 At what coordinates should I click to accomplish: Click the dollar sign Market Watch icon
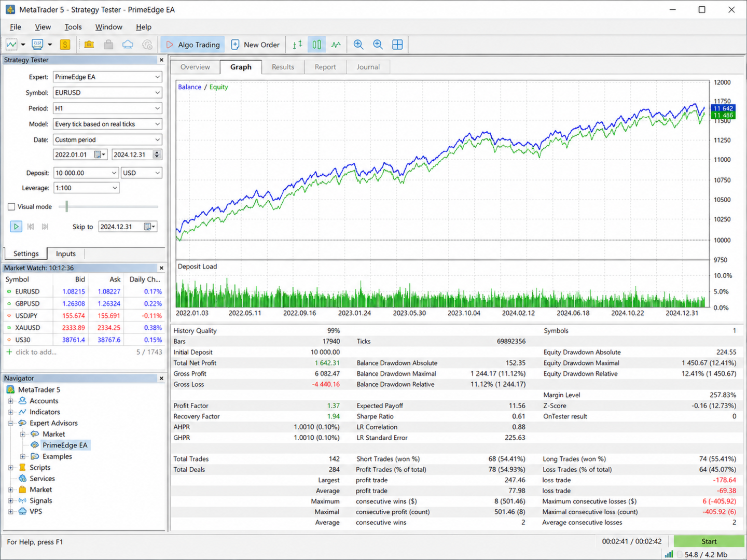65,45
